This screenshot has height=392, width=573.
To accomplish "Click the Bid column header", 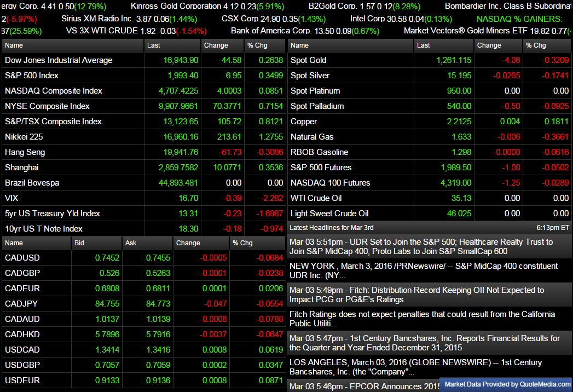I will pyautogui.click(x=80, y=243).
